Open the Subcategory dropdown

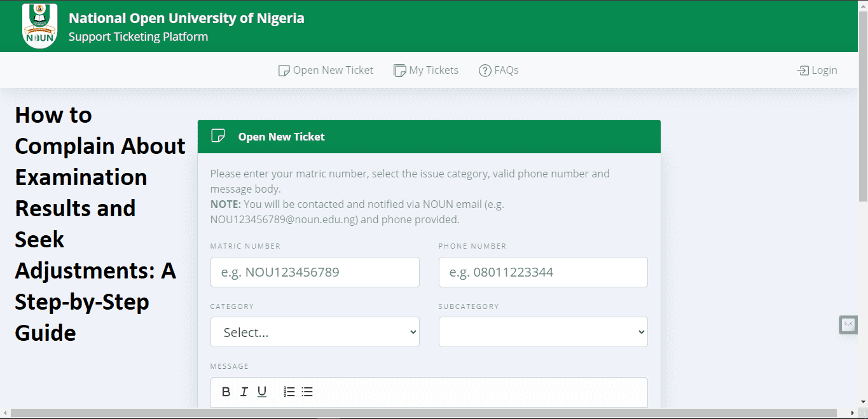point(543,332)
